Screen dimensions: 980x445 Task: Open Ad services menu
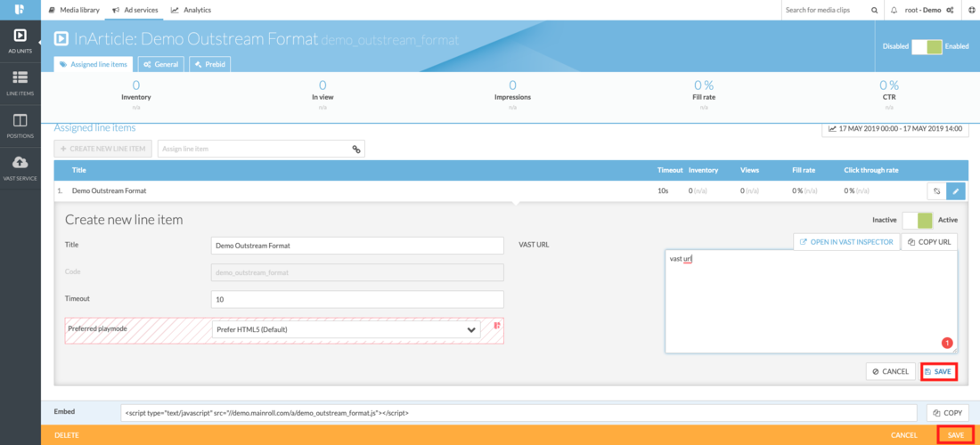(x=135, y=10)
